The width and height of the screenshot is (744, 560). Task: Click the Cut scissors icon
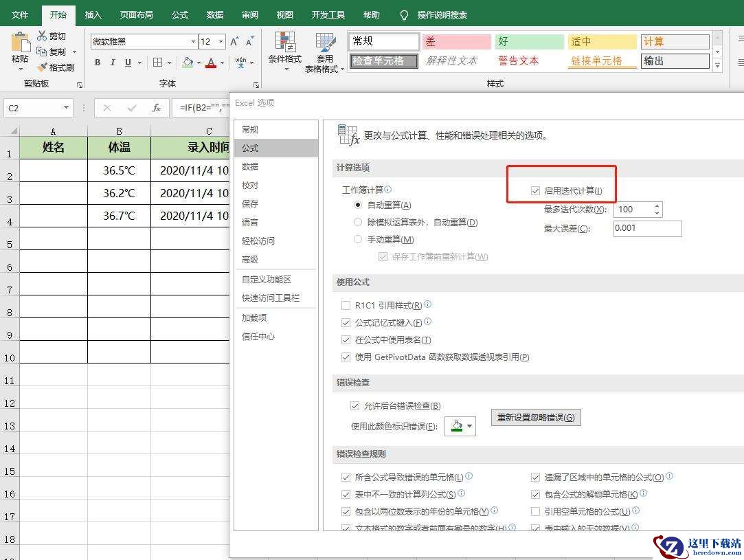(x=42, y=36)
